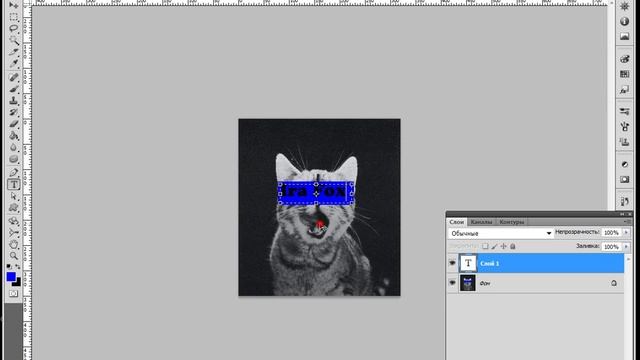Select the Custom Shape tool
The image size is (640, 360).
pos(13,208)
